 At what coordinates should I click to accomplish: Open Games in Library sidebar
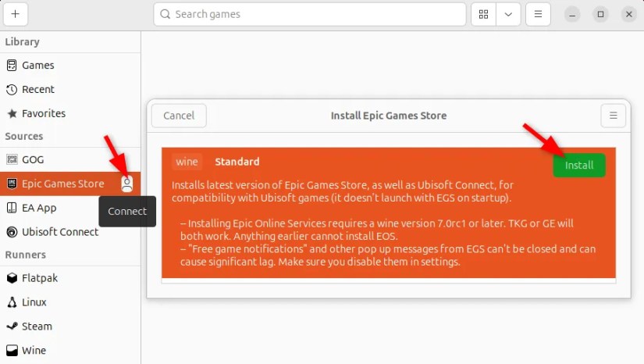click(70, 66)
